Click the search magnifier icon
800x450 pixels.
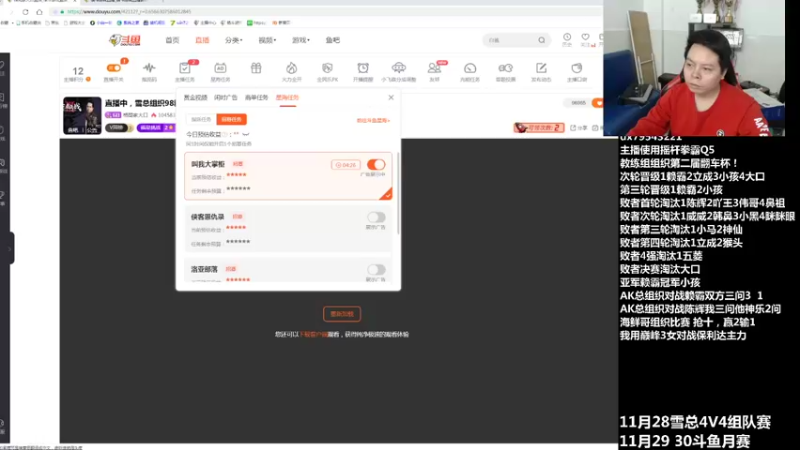[x=541, y=40]
